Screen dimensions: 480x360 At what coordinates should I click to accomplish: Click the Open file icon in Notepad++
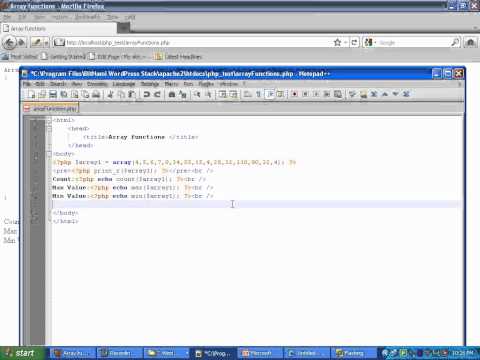(x=42, y=95)
